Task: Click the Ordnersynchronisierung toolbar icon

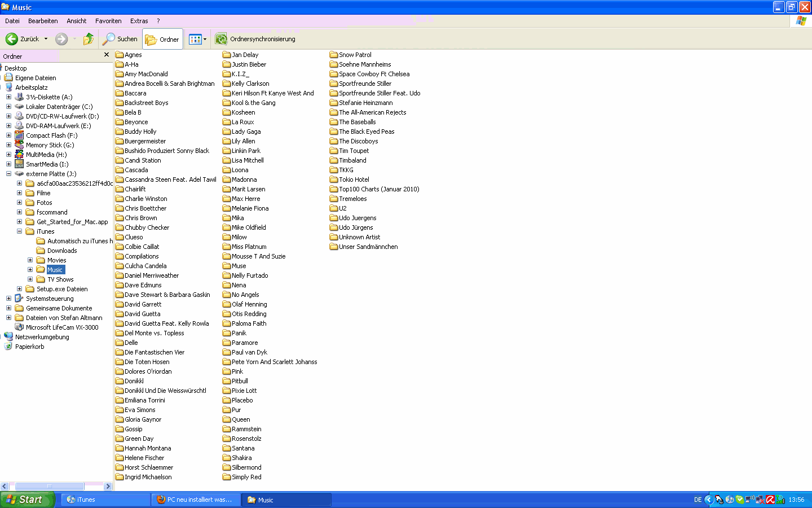Action: click(221, 39)
